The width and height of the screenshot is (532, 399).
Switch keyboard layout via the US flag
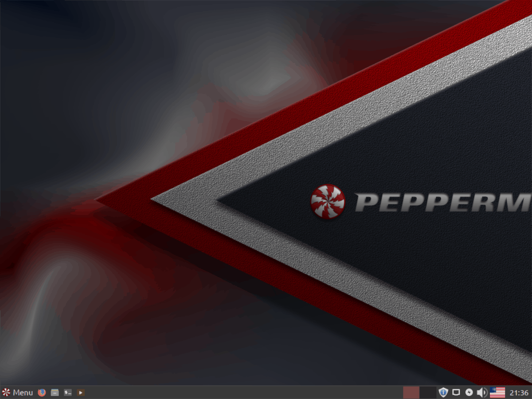(497, 392)
